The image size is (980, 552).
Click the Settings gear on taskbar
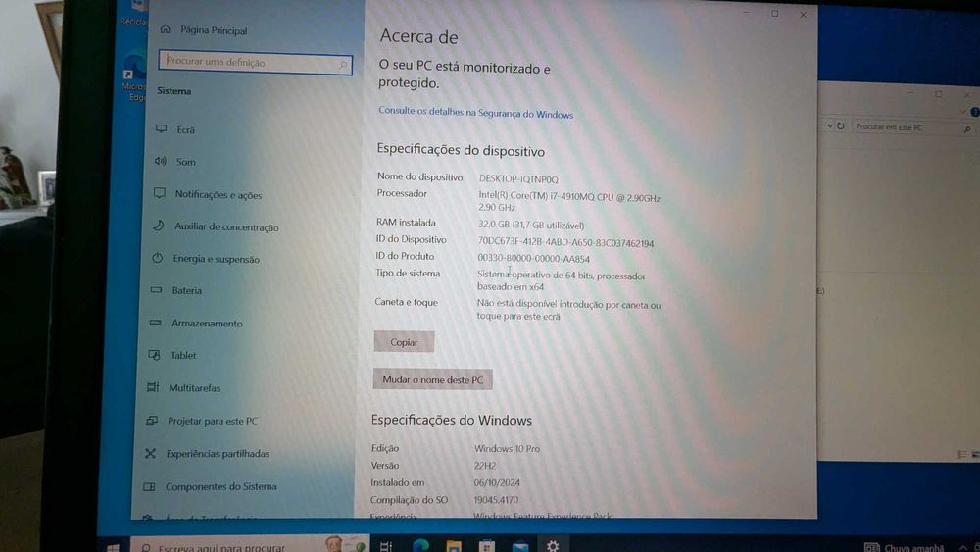[x=553, y=546]
